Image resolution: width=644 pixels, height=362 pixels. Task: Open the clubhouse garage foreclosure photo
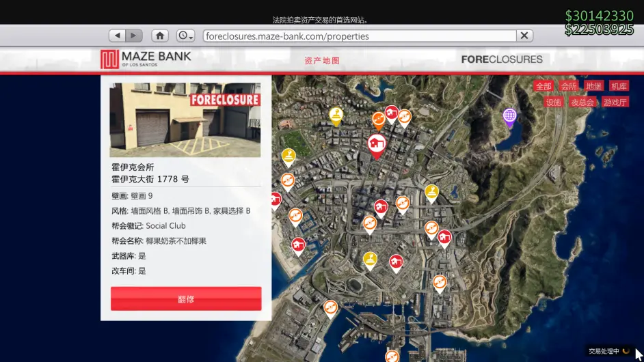pyautogui.click(x=185, y=120)
